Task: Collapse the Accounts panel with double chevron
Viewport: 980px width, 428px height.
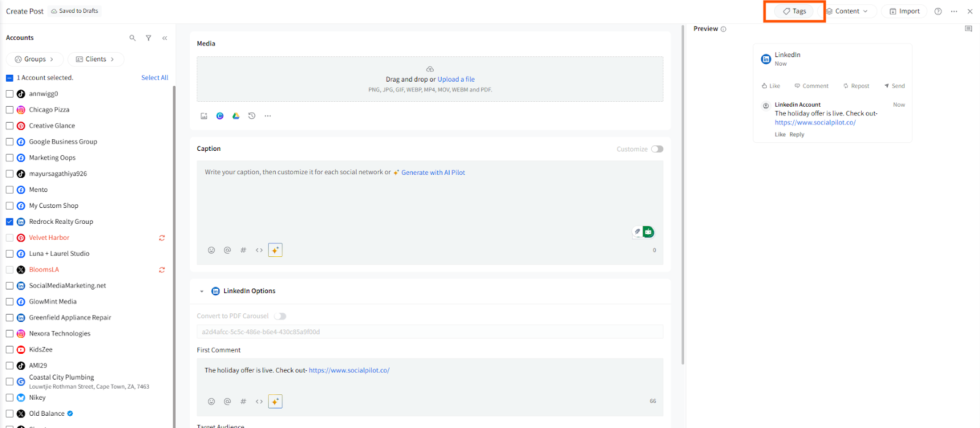Action: [x=165, y=38]
